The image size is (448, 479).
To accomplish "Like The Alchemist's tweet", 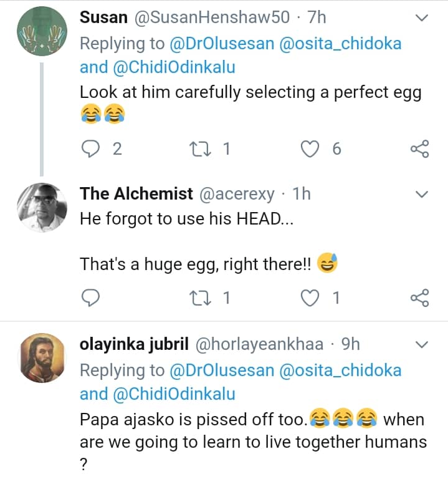I will (310, 298).
